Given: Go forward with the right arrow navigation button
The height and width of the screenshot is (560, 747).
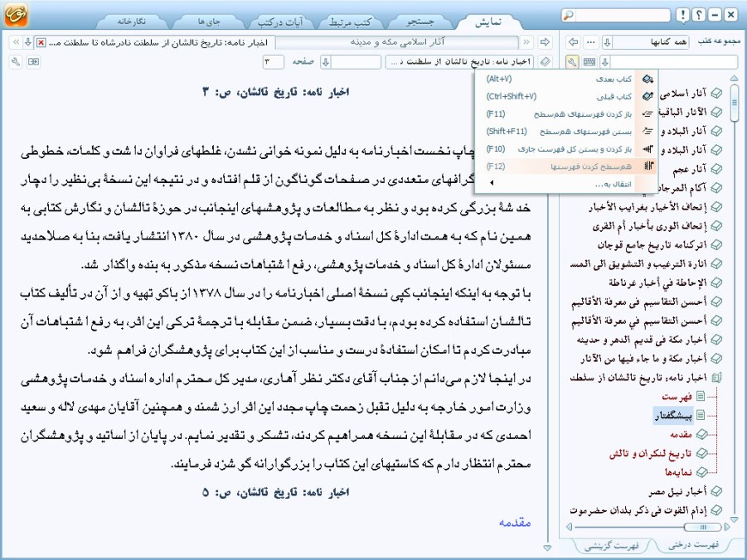Looking at the screenshot, I should 545,42.
